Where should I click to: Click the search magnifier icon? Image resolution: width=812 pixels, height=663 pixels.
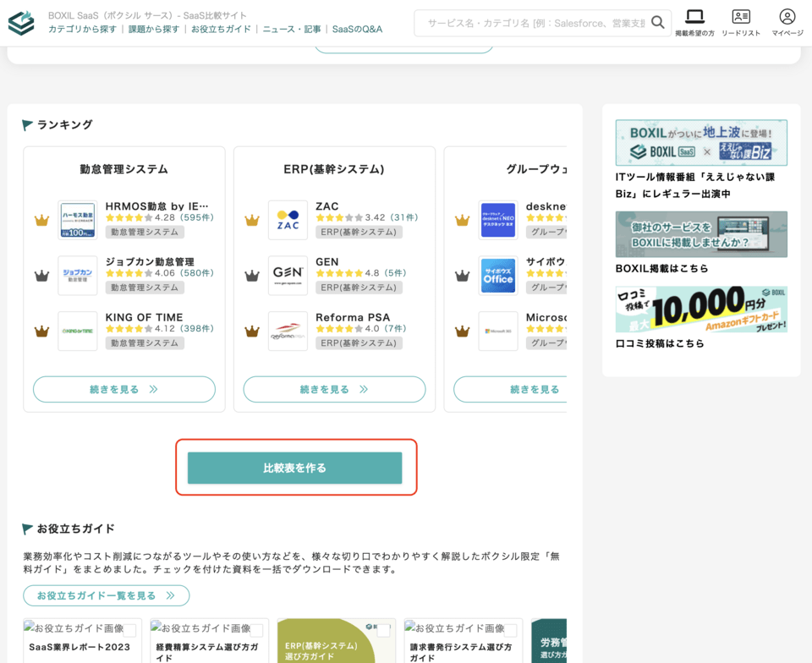(657, 23)
